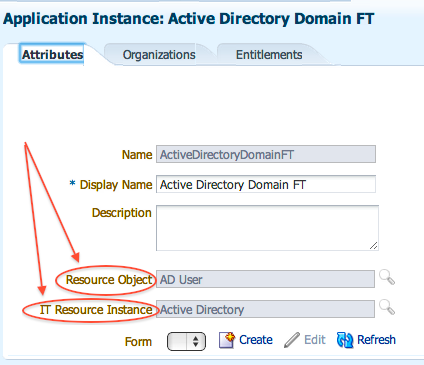
Task: Open the IT Resource Instance search magnifier
Action: [x=387, y=307]
